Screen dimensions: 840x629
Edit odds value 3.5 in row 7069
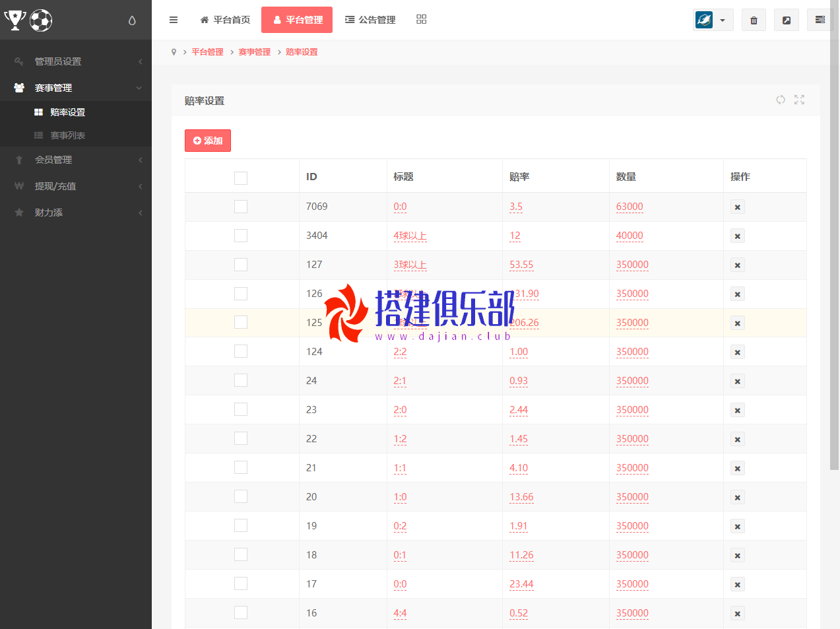point(516,207)
